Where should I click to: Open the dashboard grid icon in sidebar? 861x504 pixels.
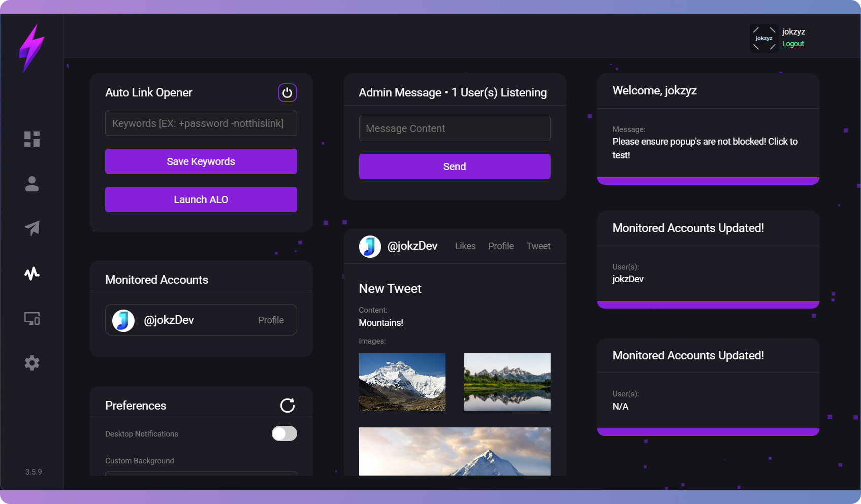point(32,139)
